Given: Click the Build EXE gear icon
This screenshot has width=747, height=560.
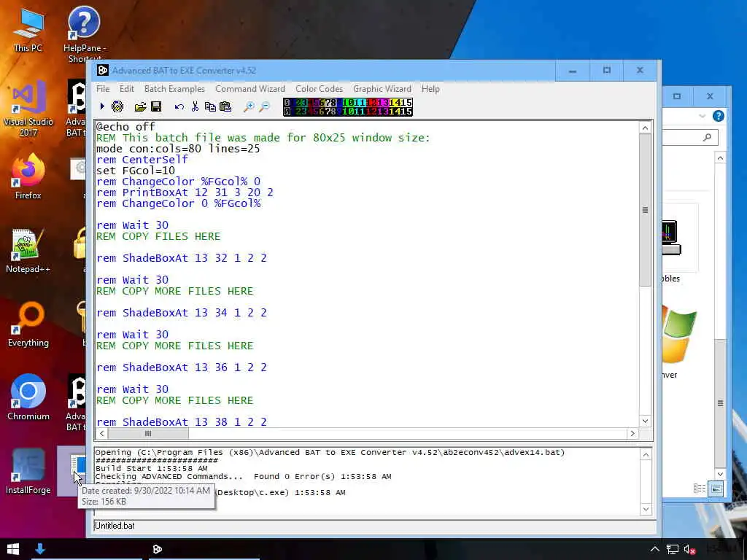Looking at the screenshot, I should [x=117, y=106].
